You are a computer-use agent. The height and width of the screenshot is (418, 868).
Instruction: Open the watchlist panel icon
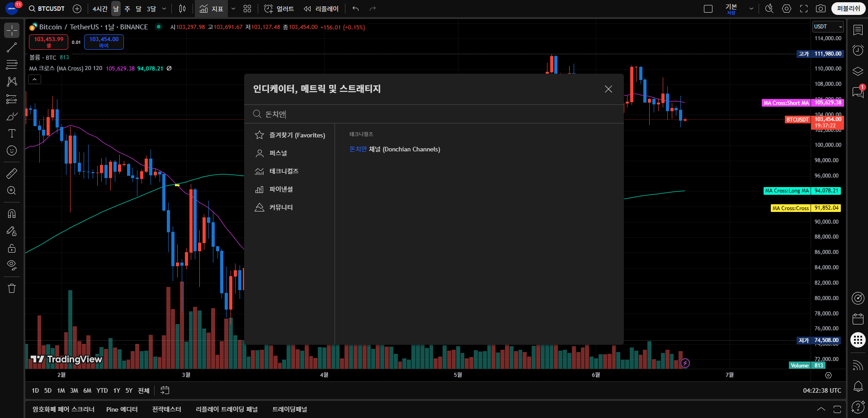tap(858, 30)
